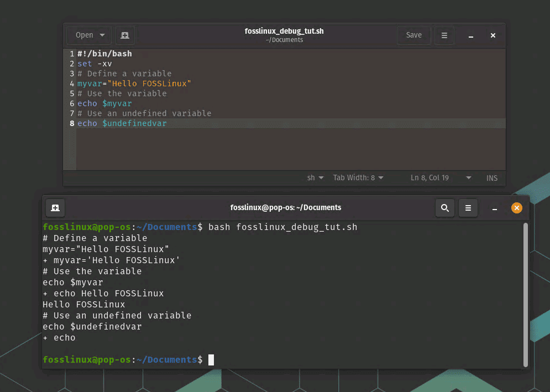Screen dimensions: 550x392
Task: Toggle overwrite mode via the INS indicator
Action: tap(491, 177)
